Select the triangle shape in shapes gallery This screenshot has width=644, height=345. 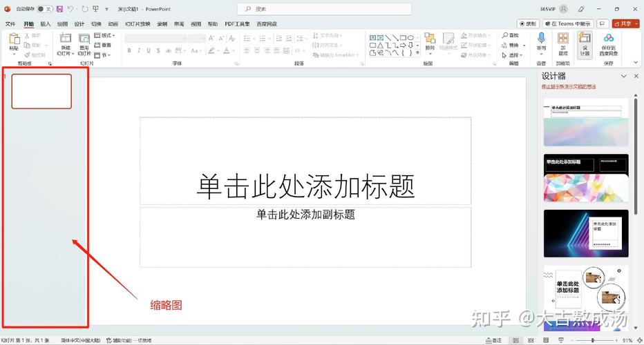pyautogui.click(x=380, y=45)
